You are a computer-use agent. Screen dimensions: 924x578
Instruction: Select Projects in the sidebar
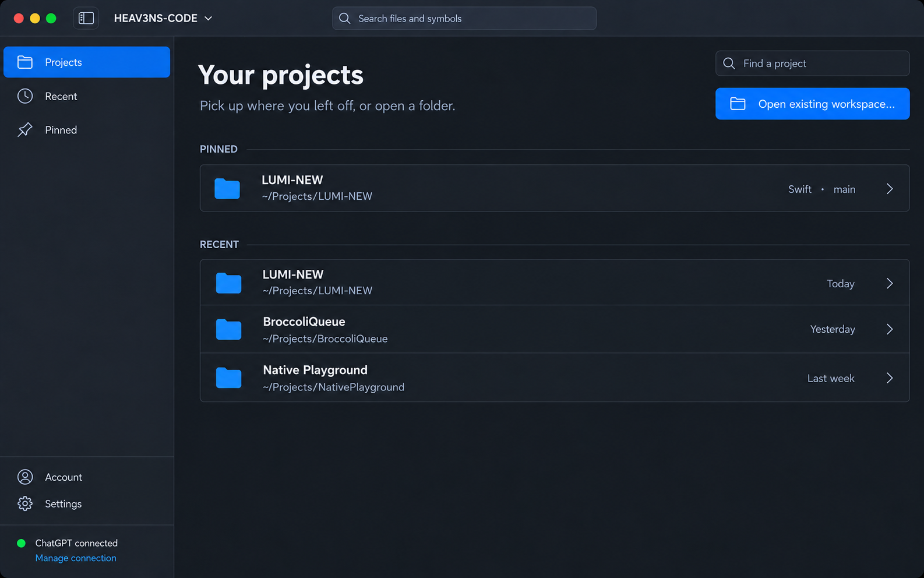click(x=87, y=62)
